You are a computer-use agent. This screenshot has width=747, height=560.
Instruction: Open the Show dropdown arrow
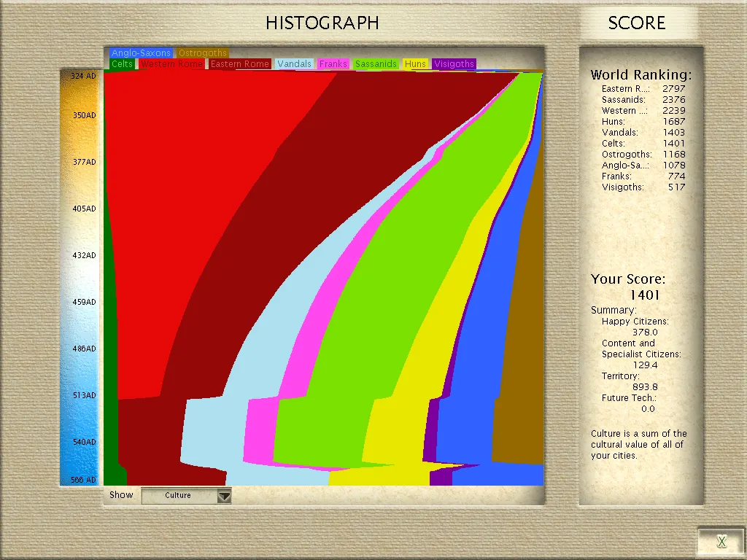(x=224, y=496)
